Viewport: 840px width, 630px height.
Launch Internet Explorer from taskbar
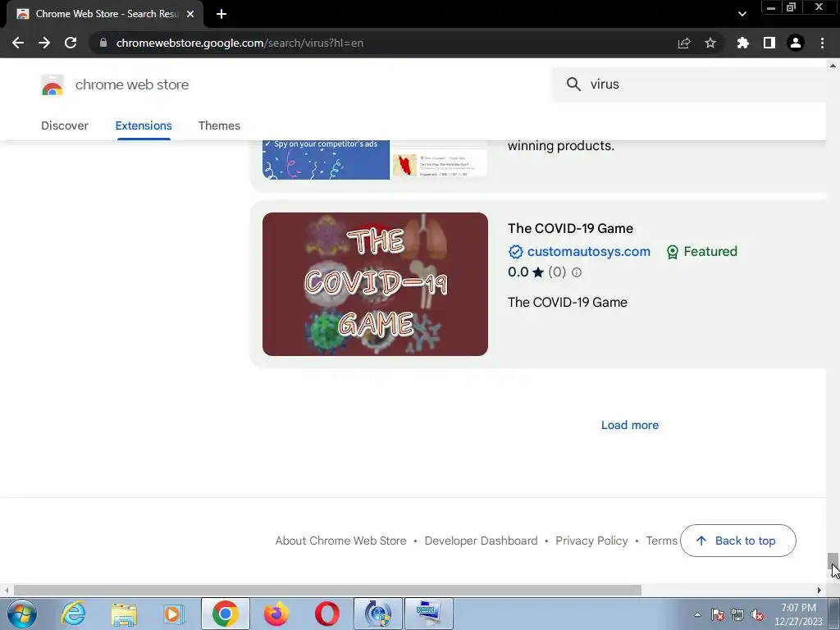[x=73, y=614]
